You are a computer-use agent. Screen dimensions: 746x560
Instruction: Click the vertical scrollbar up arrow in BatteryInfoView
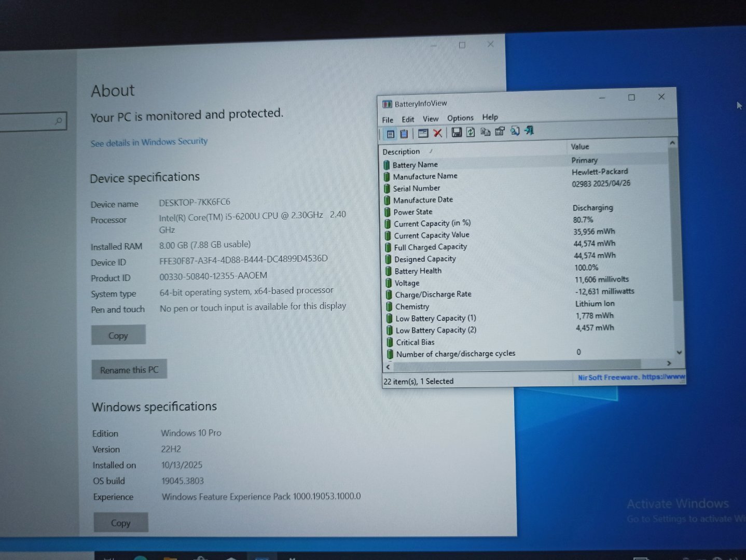click(x=672, y=143)
